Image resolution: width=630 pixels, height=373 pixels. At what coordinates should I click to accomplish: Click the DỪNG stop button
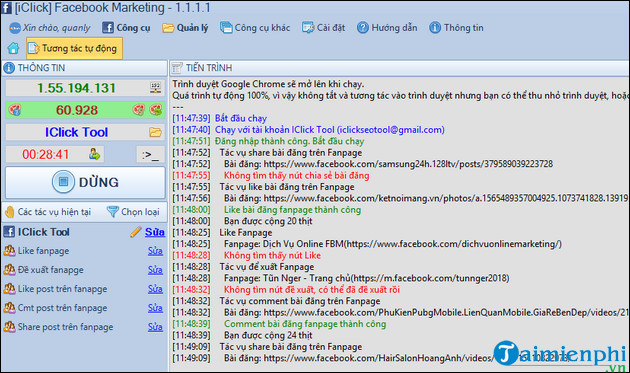(x=85, y=182)
